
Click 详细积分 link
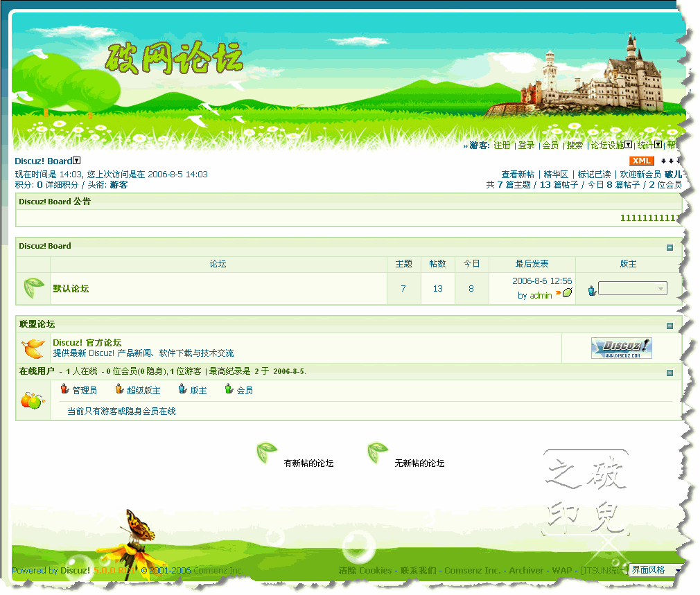pos(62,185)
